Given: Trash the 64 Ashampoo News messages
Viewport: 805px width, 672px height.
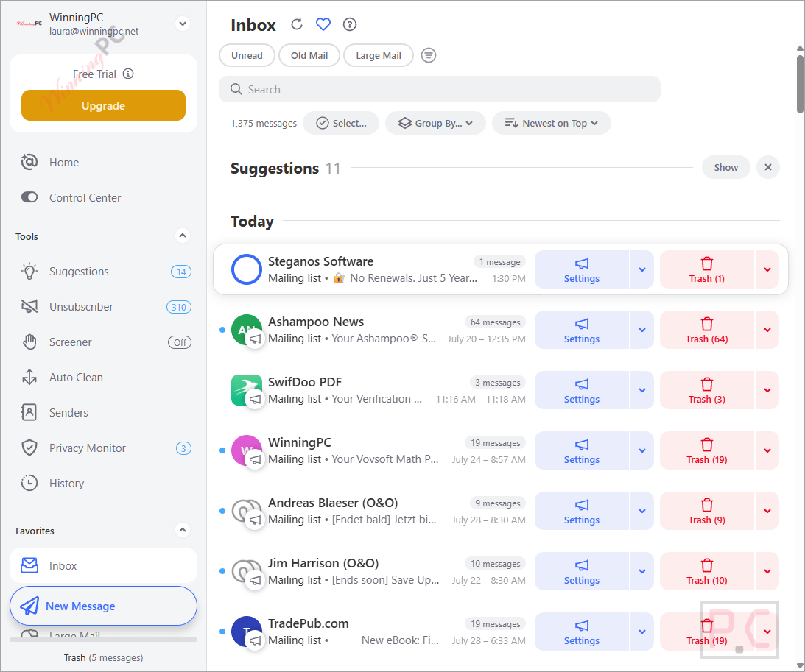Looking at the screenshot, I should 707,330.
